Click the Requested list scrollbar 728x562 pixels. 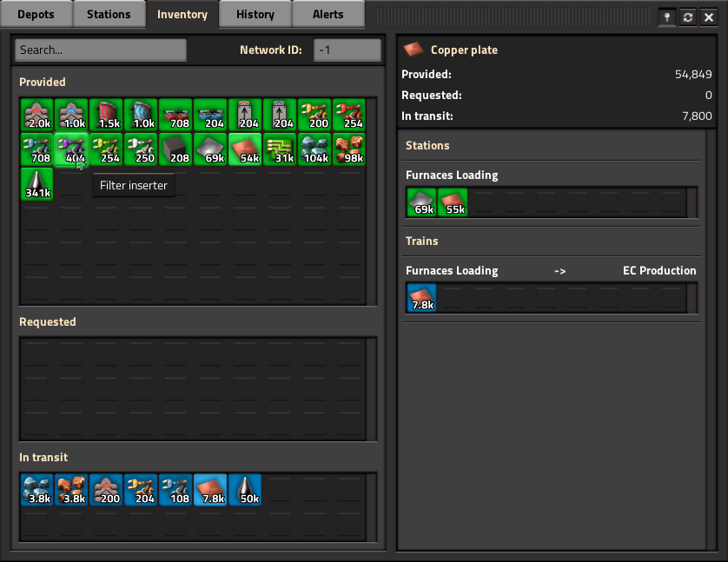[x=372, y=388]
